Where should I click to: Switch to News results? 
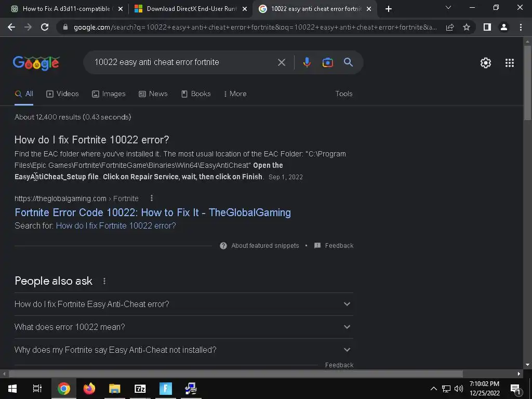coord(153,94)
